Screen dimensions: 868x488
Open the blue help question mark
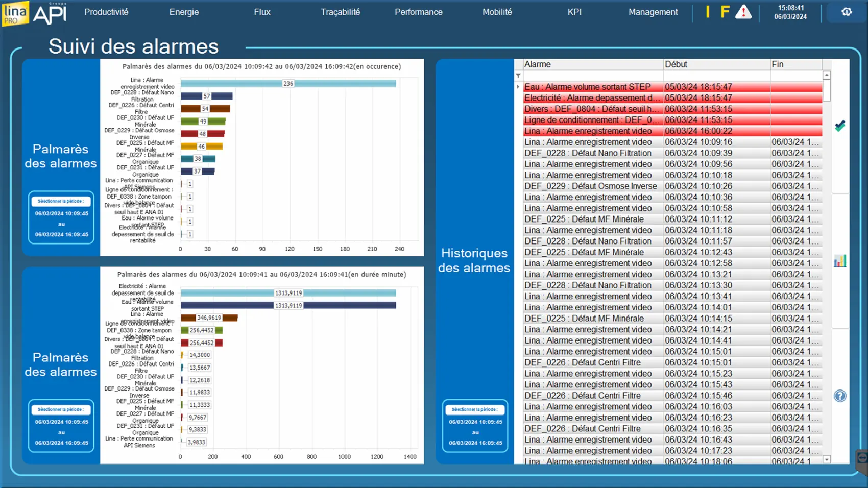click(x=840, y=396)
